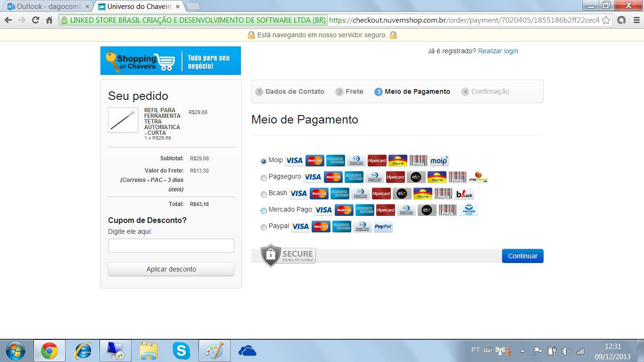Click the Visa icon in Bcash row
This screenshot has height=362, width=644.
298,194
